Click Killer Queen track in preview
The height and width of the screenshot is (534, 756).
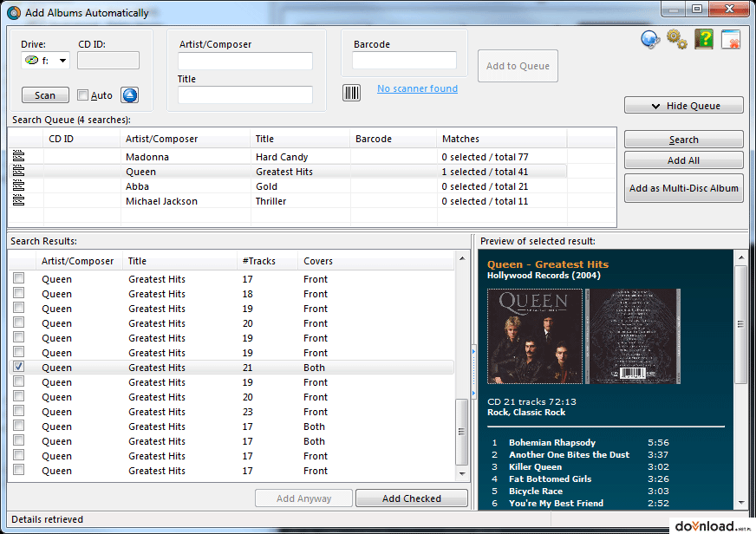click(535, 466)
